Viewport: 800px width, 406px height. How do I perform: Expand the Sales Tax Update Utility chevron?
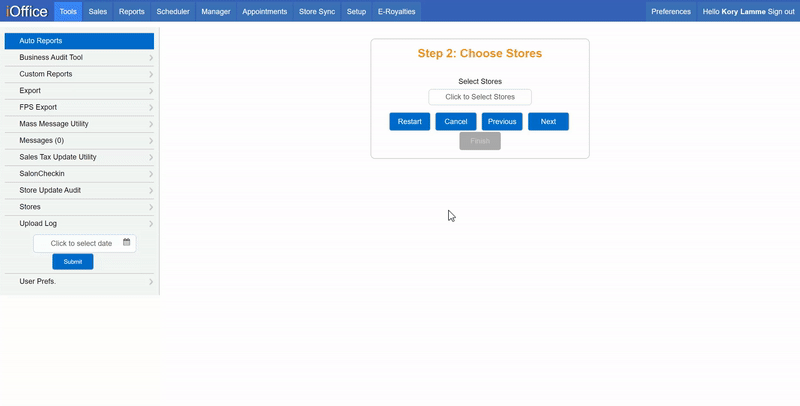pyautogui.click(x=151, y=157)
